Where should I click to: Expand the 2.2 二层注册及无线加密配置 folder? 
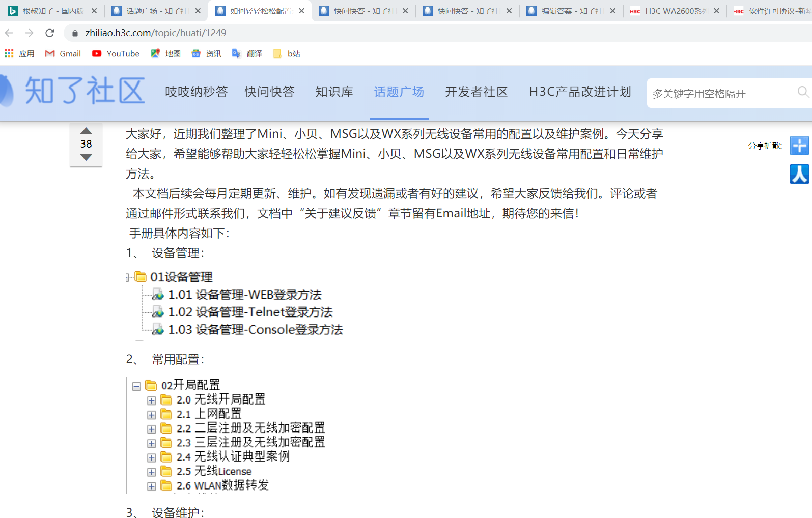152,429
